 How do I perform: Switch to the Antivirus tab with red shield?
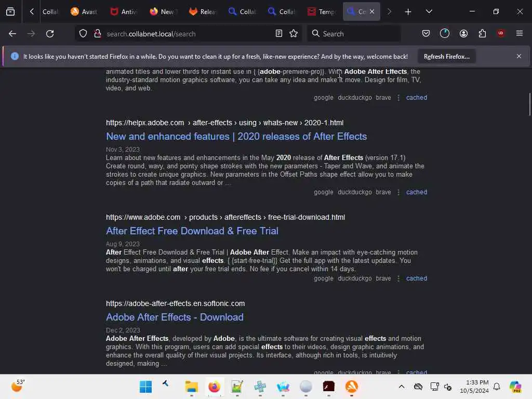tap(124, 11)
